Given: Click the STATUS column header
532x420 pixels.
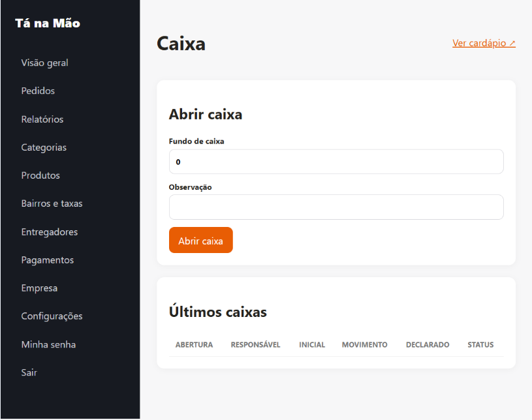Looking at the screenshot, I should point(480,345).
